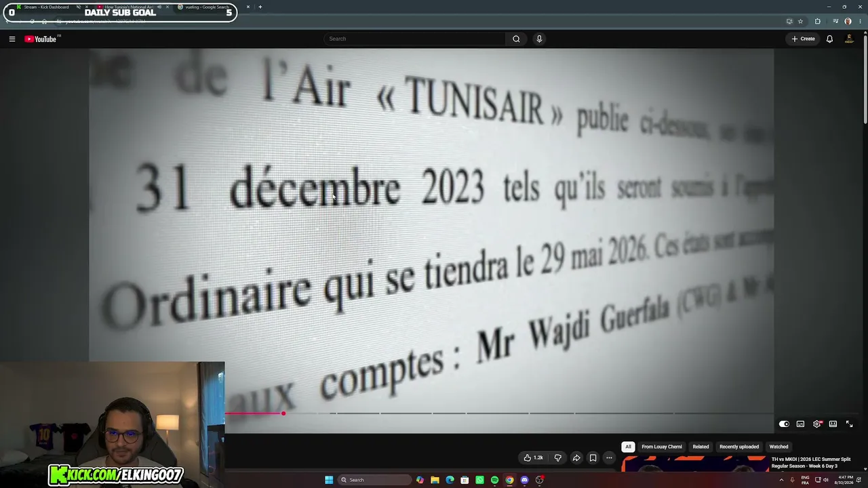
Task: Open the Install app icon in address bar
Action: point(789,21)
